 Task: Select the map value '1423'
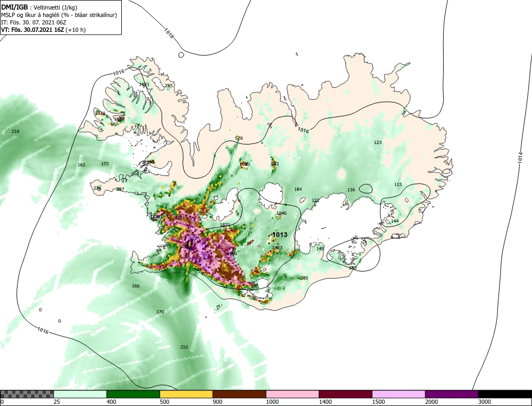[277, 248]
